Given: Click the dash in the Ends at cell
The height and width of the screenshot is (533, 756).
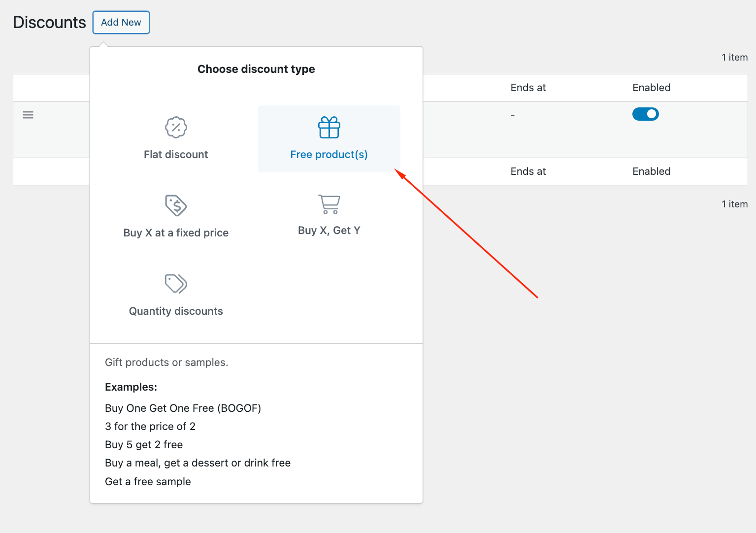Looking at the screenshot, I should 513,115.
